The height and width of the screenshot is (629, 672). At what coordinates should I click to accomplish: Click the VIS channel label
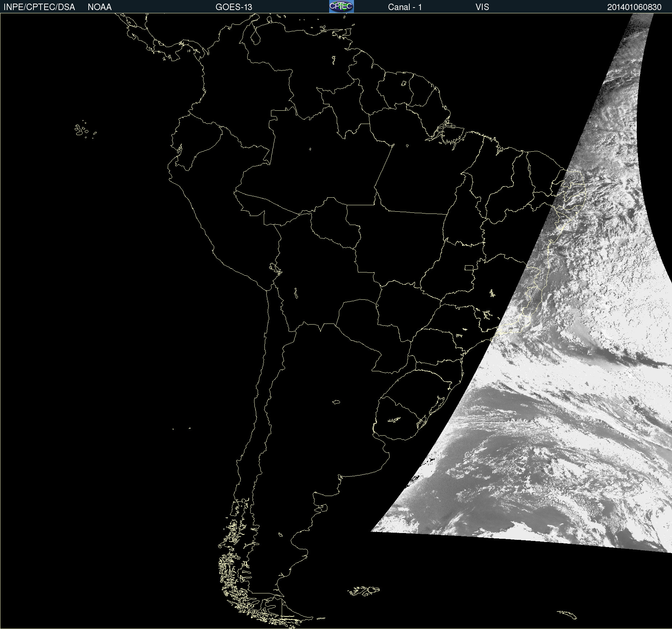point(482,7)
